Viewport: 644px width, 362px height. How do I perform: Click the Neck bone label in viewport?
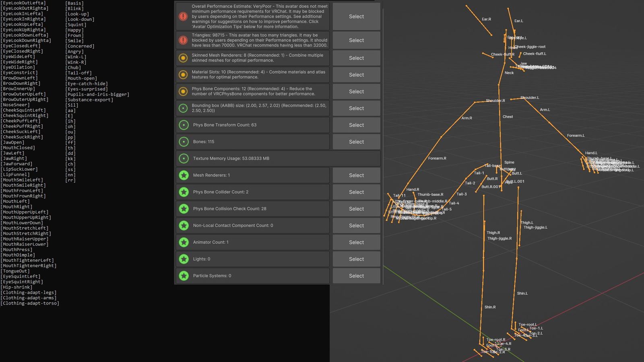click(509, 73)
